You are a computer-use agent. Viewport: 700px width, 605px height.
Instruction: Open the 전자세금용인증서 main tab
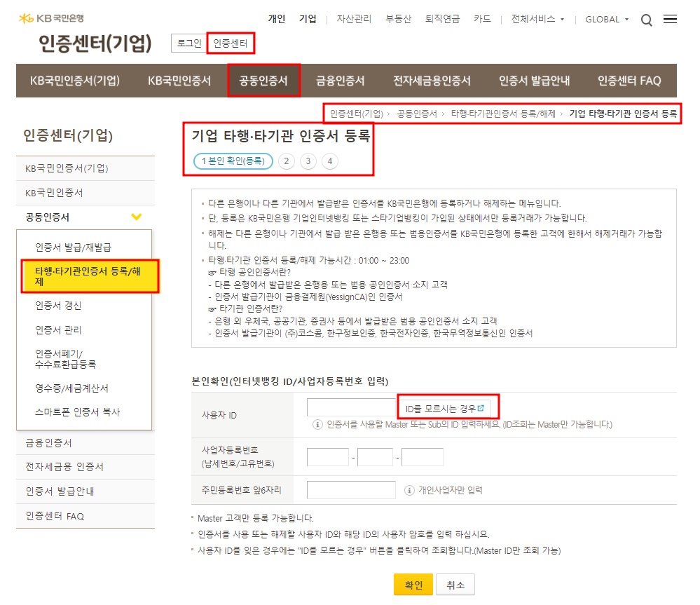point(432,81)
